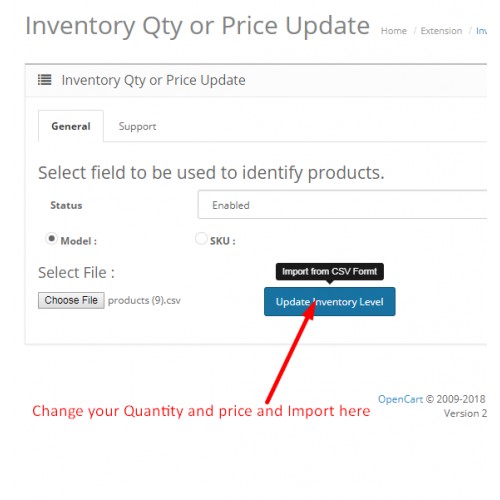
Task: Open the Status dropdown showing Enabled
Action: (x=342, y=205)
